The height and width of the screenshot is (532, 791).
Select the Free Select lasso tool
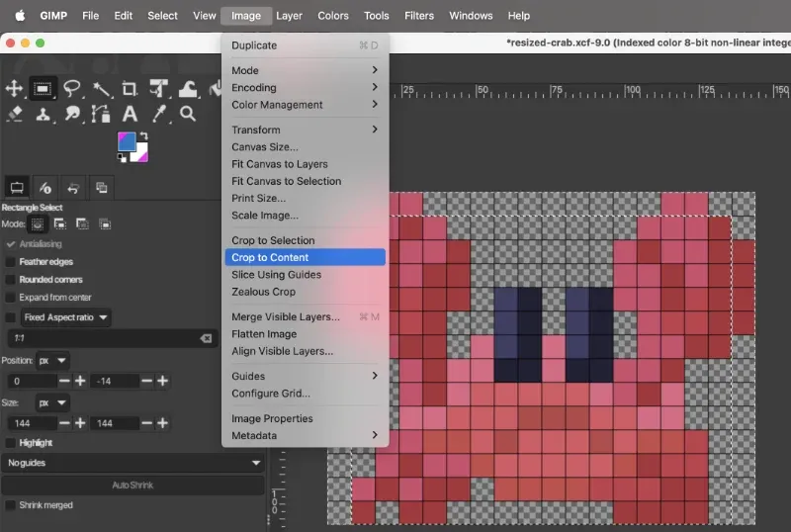click(72, 89)
